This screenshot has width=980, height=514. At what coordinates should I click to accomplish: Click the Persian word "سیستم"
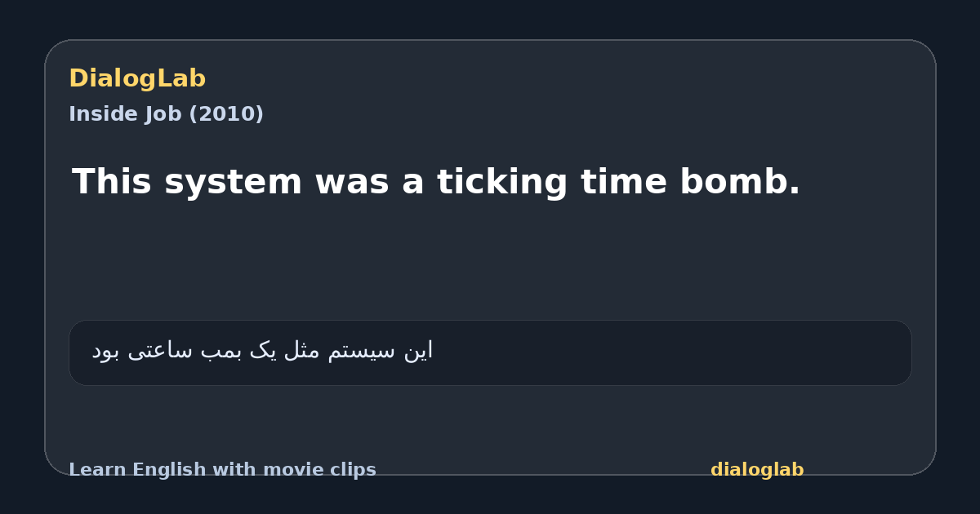[362, 351]
